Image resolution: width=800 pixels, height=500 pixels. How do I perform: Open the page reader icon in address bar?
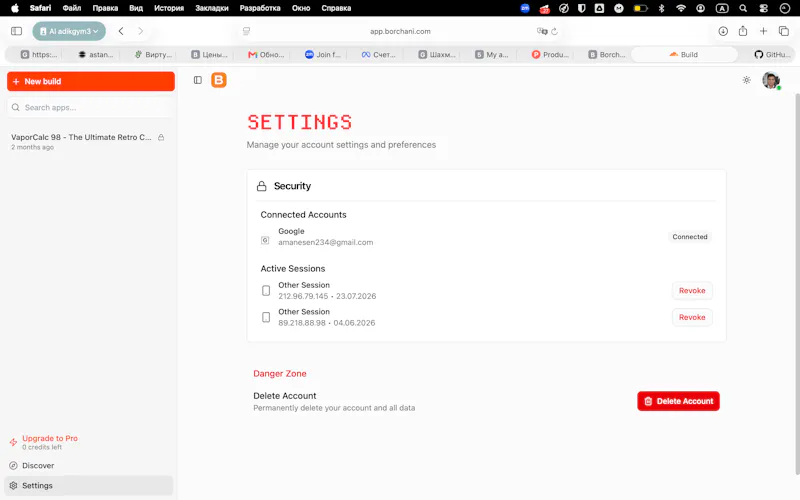click(246, 31)
